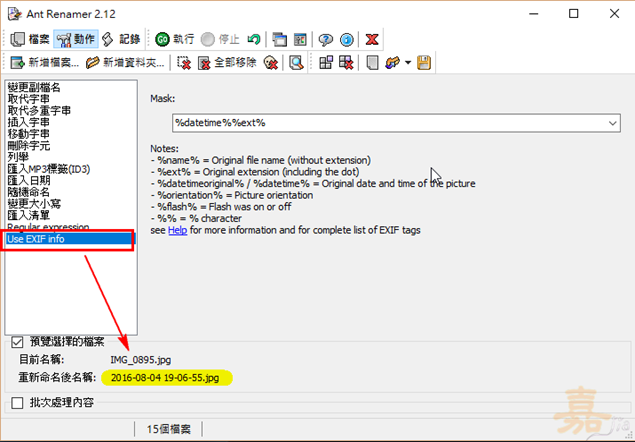Expand the Mask combo box dropdown arrow

pos(613,123)
